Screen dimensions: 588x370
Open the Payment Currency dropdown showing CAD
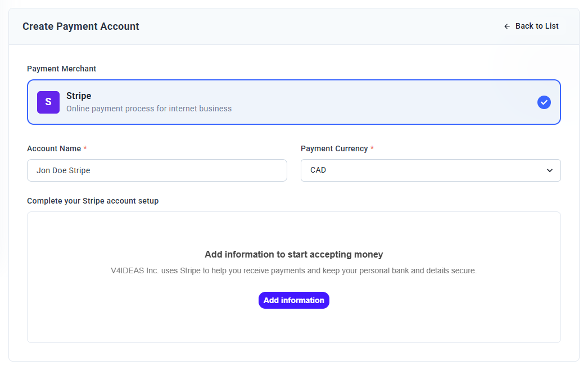click(x=431, y=170)
